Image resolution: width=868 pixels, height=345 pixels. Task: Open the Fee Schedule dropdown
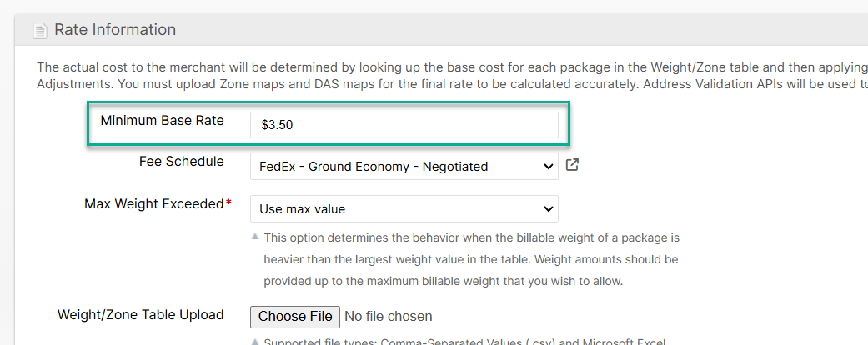pyautogui.click(x=404, y=166)
